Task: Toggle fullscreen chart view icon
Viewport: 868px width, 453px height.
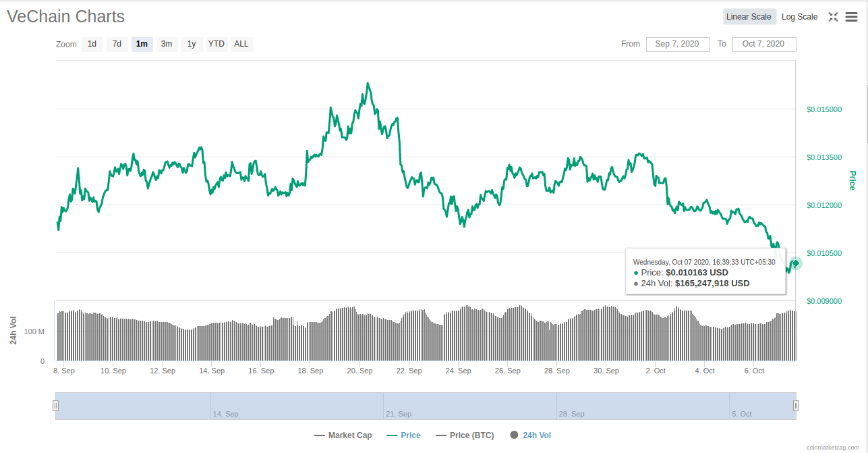Action: (834, 17)
